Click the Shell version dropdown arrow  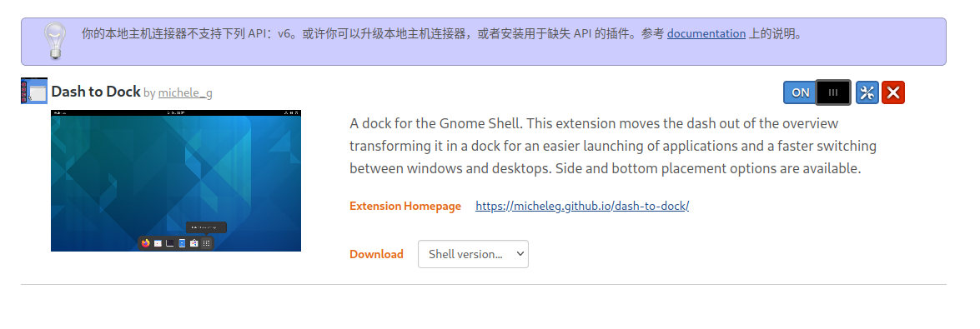[520, 254]
